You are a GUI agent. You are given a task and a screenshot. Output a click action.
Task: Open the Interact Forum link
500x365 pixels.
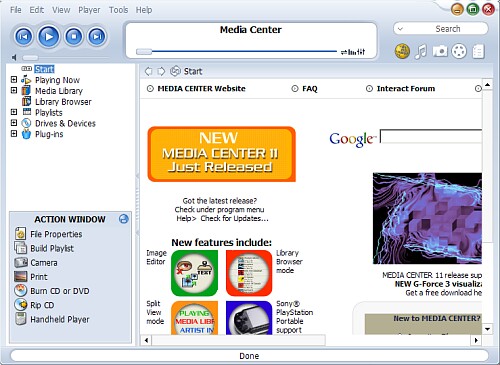(406, 88)
